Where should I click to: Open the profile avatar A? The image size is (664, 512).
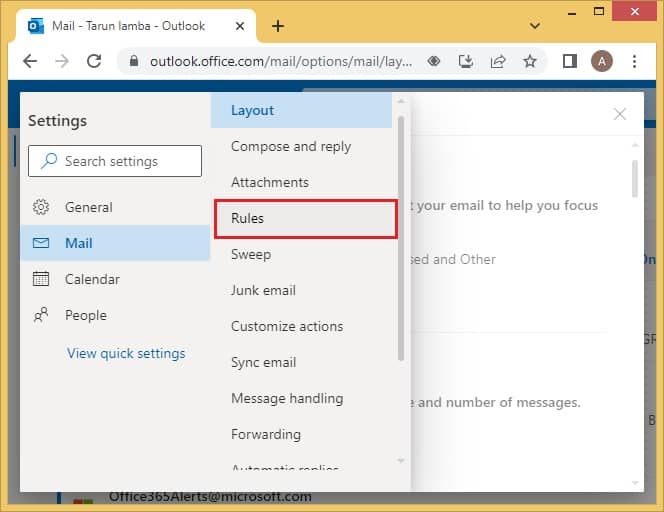(602, 61)
